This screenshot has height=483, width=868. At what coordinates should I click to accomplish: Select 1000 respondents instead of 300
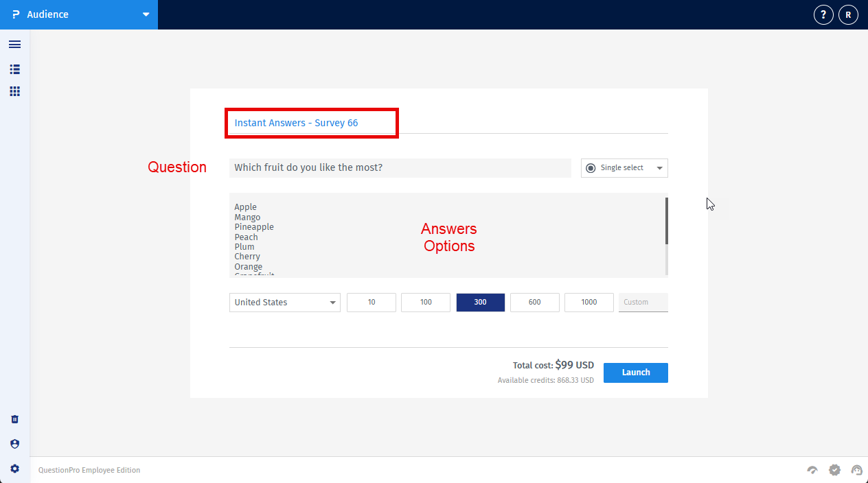[x=589, y=302]
